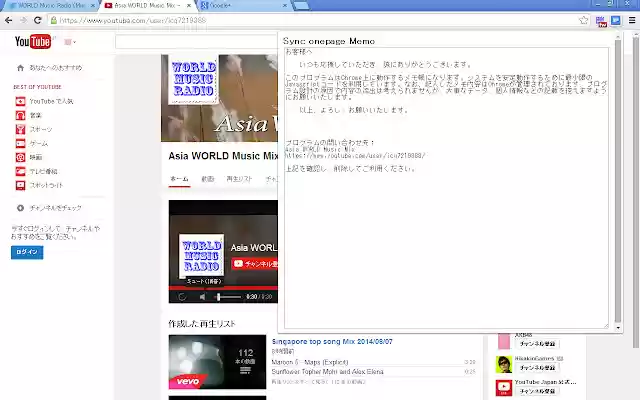This screenshot has width=640, height=400.
Task: Focus the YouTube search box
Action: pos(196,42)
